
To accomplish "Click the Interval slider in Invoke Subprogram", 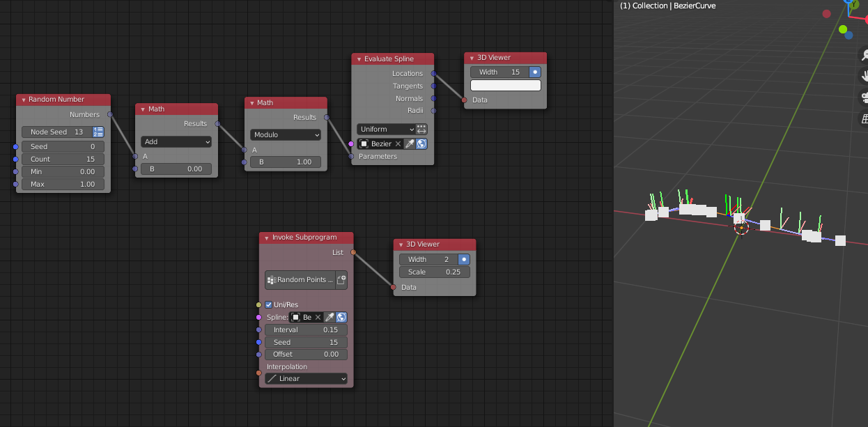I will (306, 329).
